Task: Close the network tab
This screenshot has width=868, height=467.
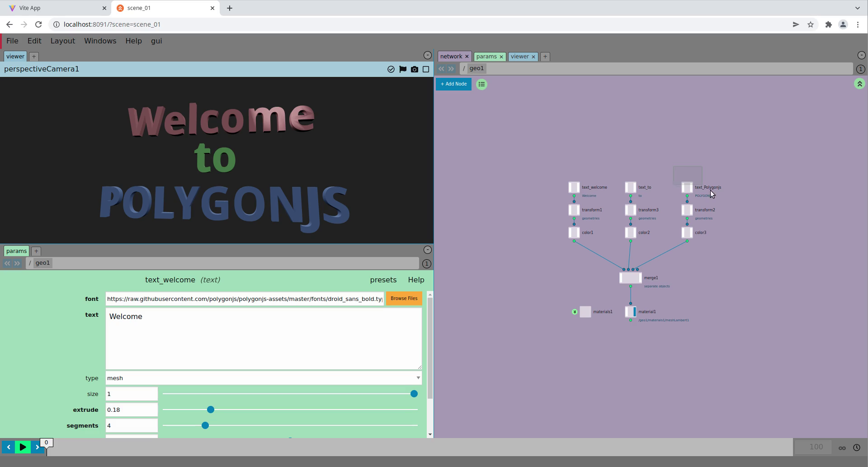Action: click(x=467, y=57)
